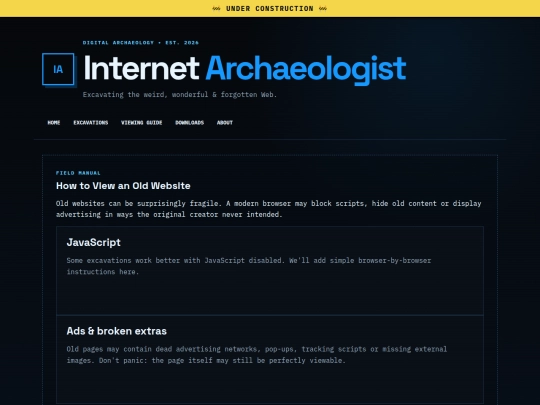Click the 'Field Manual' label

click(78, 173)
